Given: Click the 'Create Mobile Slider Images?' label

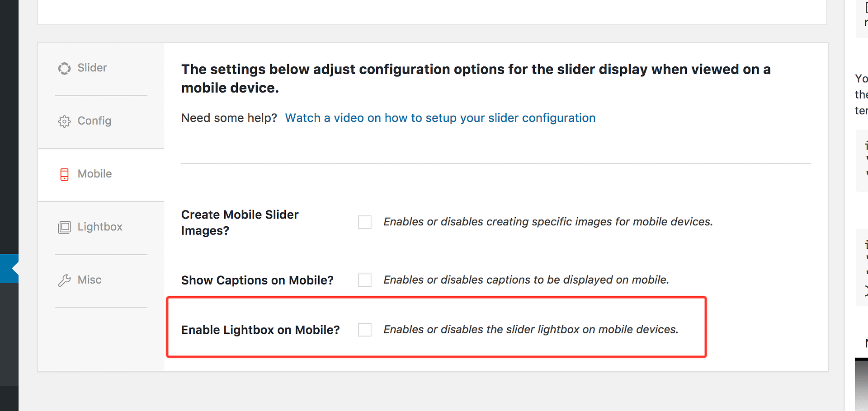Looking at the screenshot, I should point(240,222).
